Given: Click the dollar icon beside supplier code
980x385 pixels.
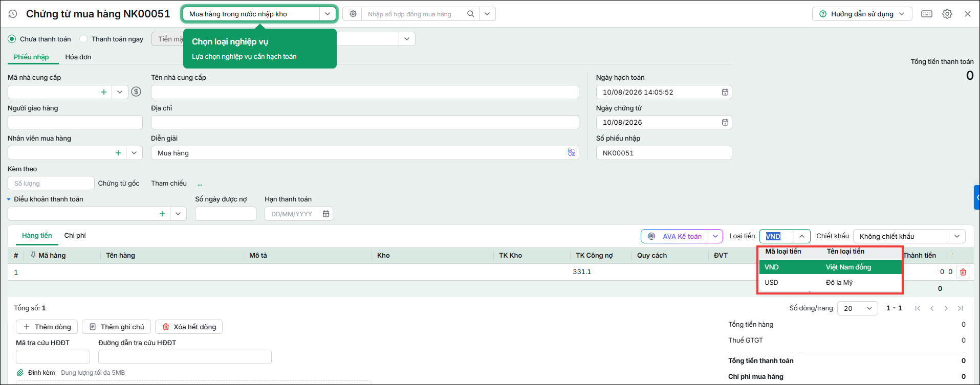Looking at the screenshot, I should pyautogui.click(x=136, y=92).
